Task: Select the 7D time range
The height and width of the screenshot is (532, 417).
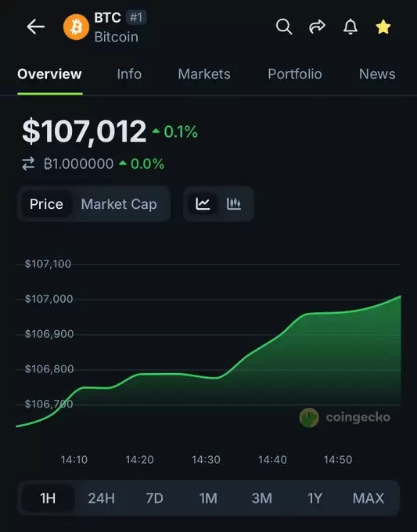Action: click(155, 498)
